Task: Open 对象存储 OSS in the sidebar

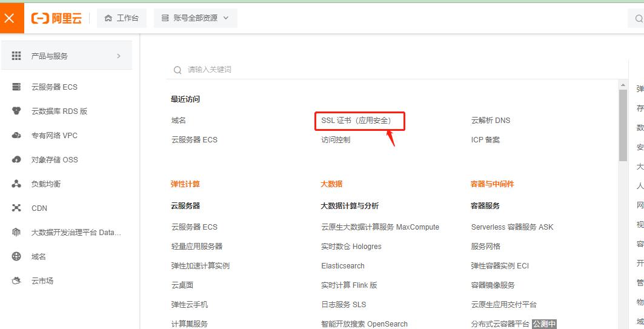Action: [55, 159]
